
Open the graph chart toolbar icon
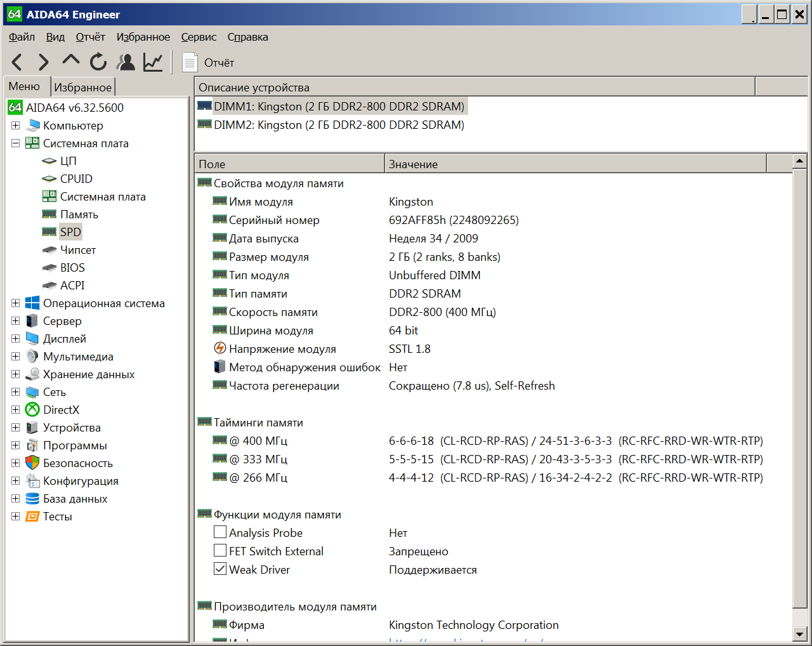click(153, 62)
